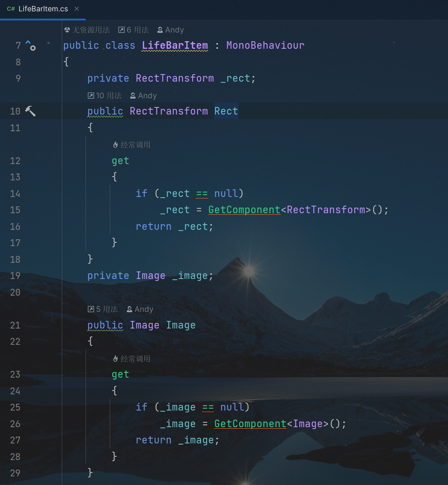Image resolution: width=448 pixels, height=485 pixels.
Task: Click the usages arrow icon before '6 用法'
Action: pyautogui.click(x=122, y=30)
